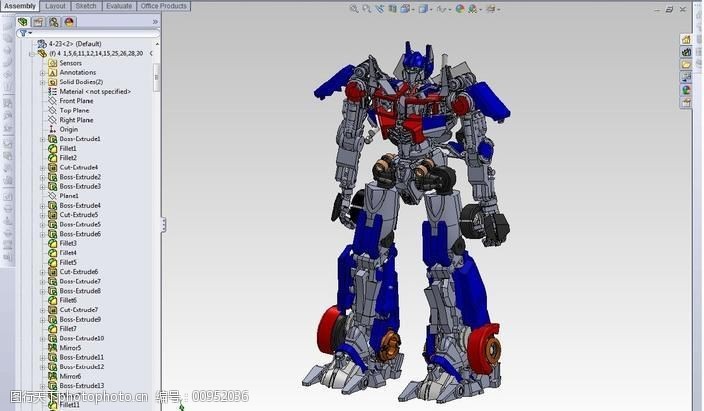Image resolution: width=704 pixels, height=411 pixels.
Task: Open the DisplayManager tab icon
Action: (x=69, y=22)
